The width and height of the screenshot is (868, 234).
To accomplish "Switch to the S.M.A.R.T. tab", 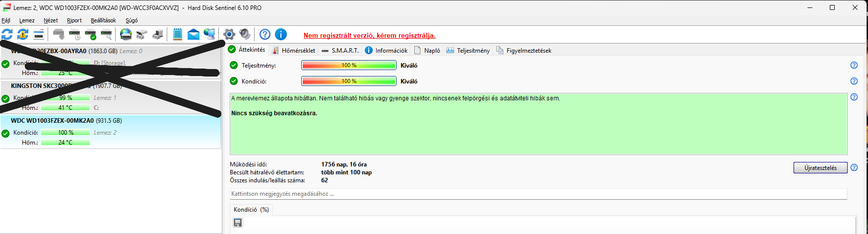I will pyautogui.click(x=340, y=50).
